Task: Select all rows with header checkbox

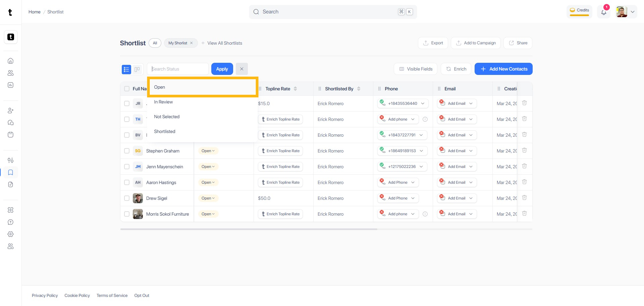Action: tap(127, 89)
